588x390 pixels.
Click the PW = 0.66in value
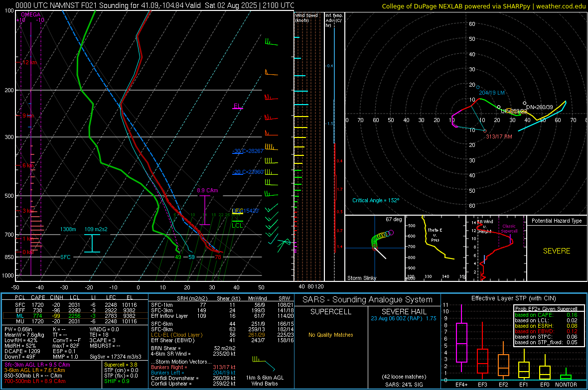tap(18, 329)
